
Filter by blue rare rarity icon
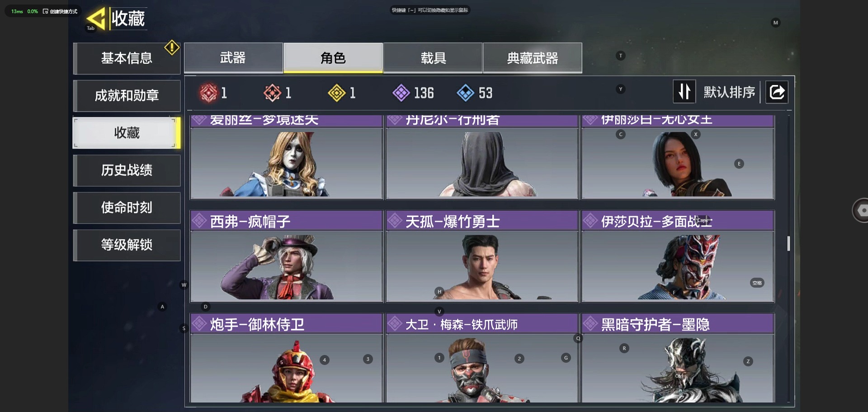click(465, 93)
